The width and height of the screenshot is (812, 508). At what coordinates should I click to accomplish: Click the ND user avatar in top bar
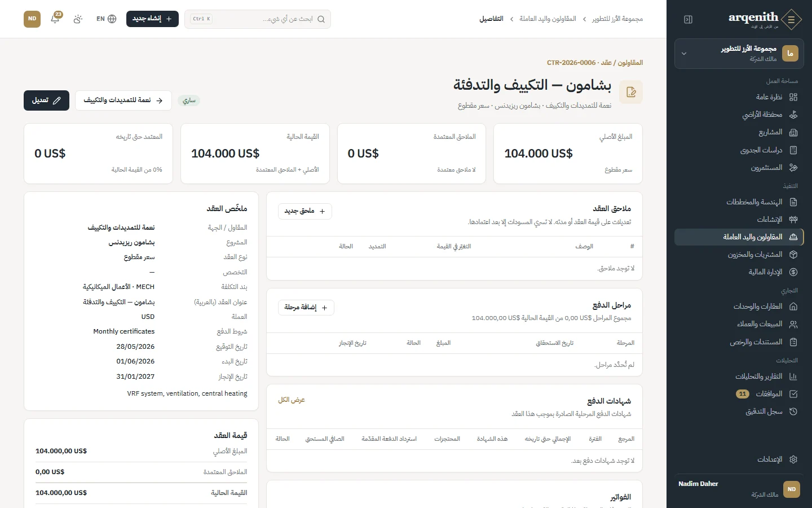click(x=32, y=19)
